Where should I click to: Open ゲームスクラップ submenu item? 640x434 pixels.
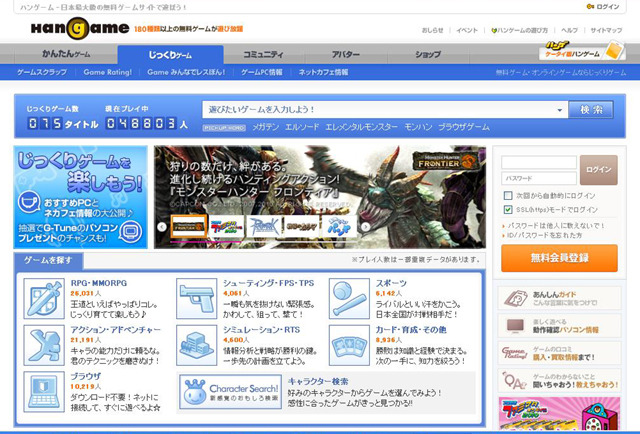pos(42,72)
